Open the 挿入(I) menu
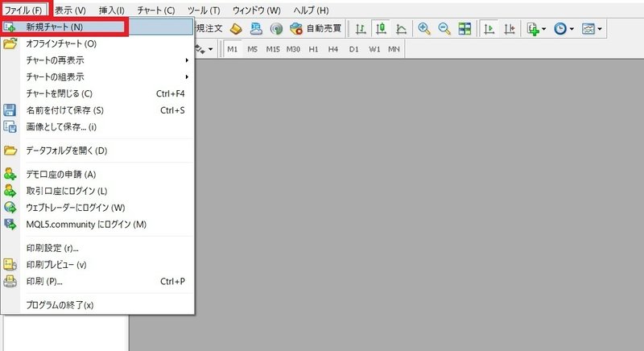 112,10
